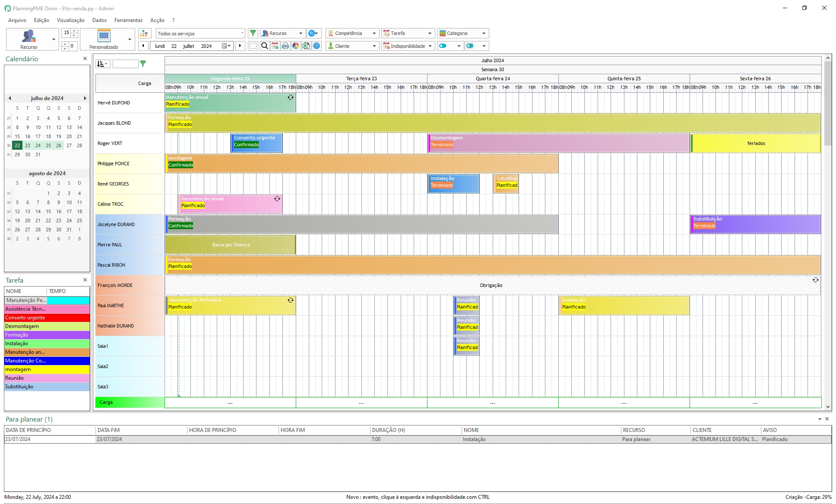Click the printer icon

(x=285, y=46)
